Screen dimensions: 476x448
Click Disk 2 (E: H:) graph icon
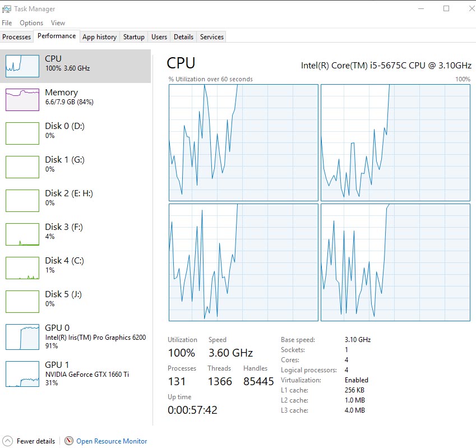click(22, 200)
